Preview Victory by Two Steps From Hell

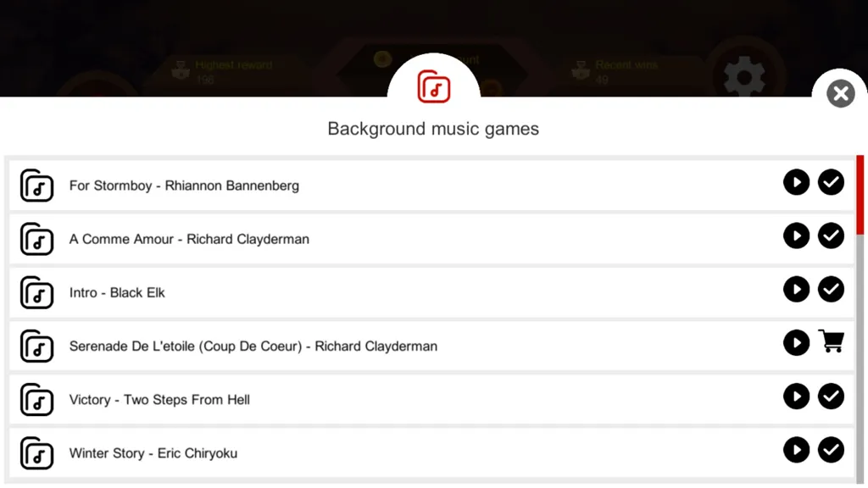[x=796, y=396]
